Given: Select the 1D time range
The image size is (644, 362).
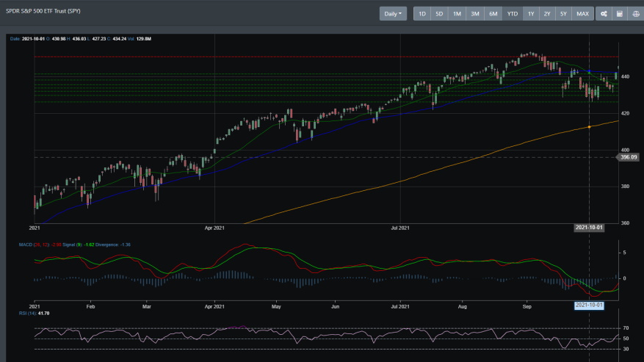Looking at the screenshot, I should (422, 13).
